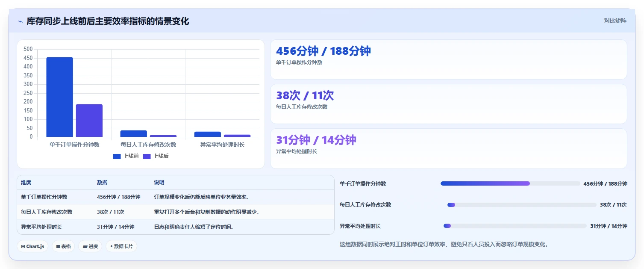The image size is (644, 269).
Task: Click table cell 每日人工库存修改次数
Action: coord(47,212)
